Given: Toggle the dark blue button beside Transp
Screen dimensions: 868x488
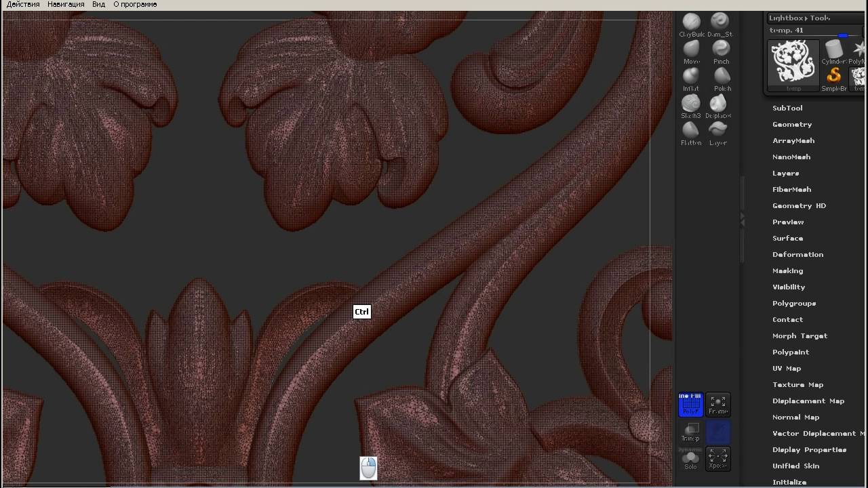Looking at the screenshot, I should click(x=718, y=432).
